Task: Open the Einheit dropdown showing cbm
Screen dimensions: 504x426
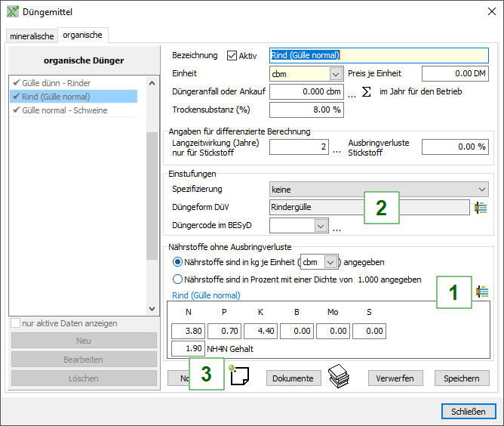Action: 336,74
